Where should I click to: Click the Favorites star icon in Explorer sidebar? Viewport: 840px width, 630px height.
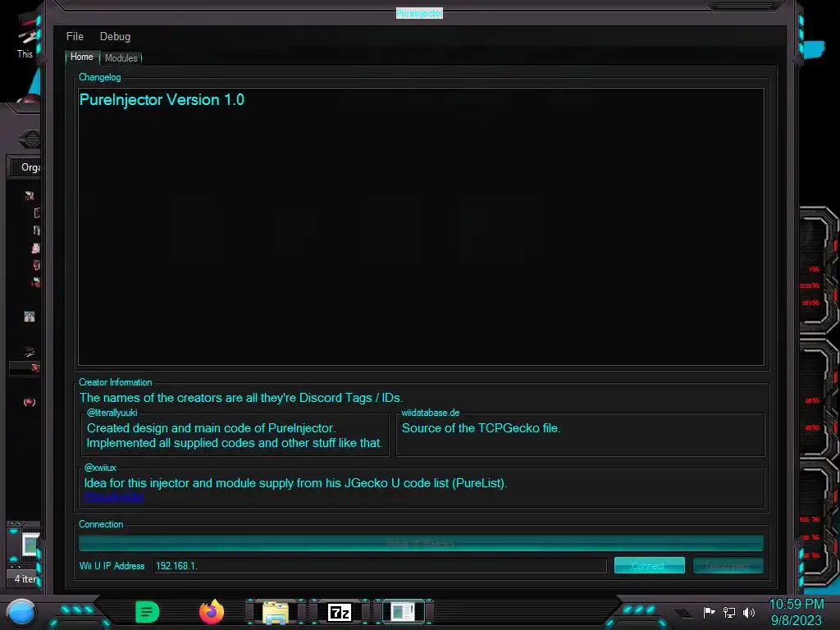coord(30,195)
